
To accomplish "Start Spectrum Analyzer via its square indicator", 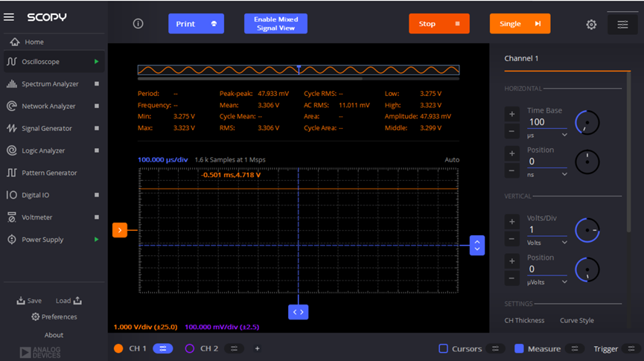I will coord(97,84).
